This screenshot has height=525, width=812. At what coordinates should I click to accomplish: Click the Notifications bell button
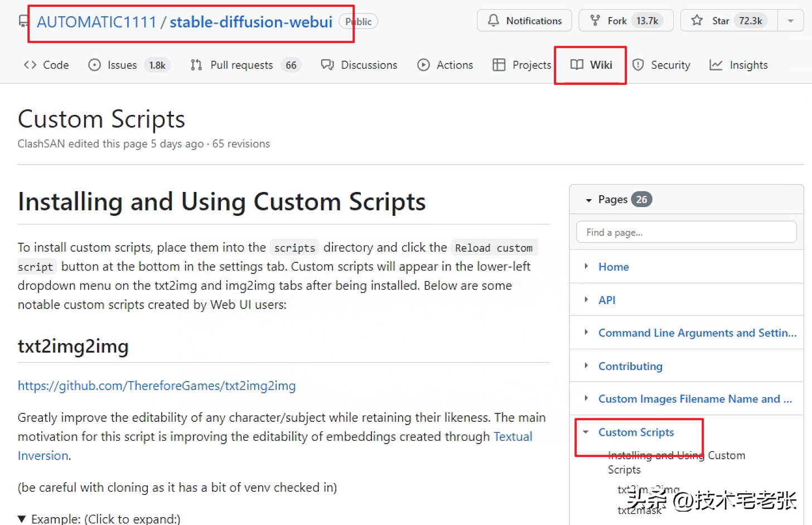[x=524, y=21]
